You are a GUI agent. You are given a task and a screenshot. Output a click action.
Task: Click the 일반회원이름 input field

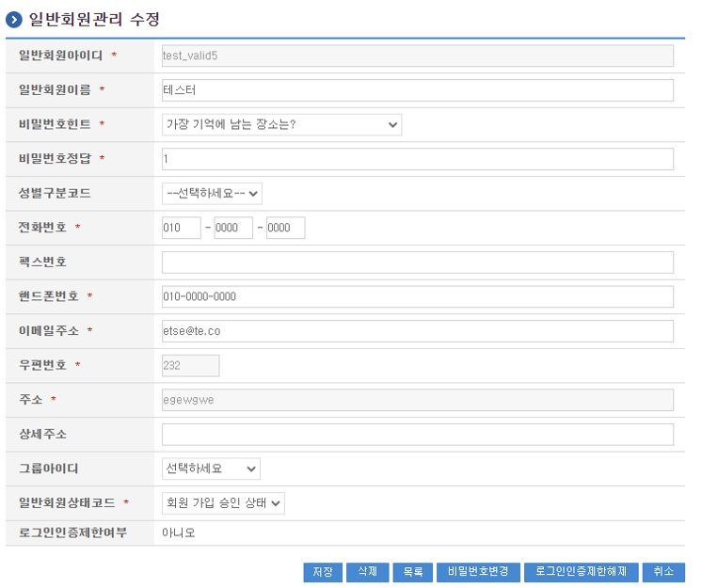(418, 89)
